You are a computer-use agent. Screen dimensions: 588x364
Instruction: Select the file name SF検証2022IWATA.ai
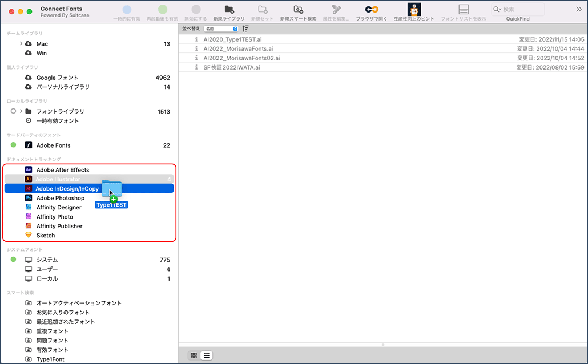(x=232, y=67)
